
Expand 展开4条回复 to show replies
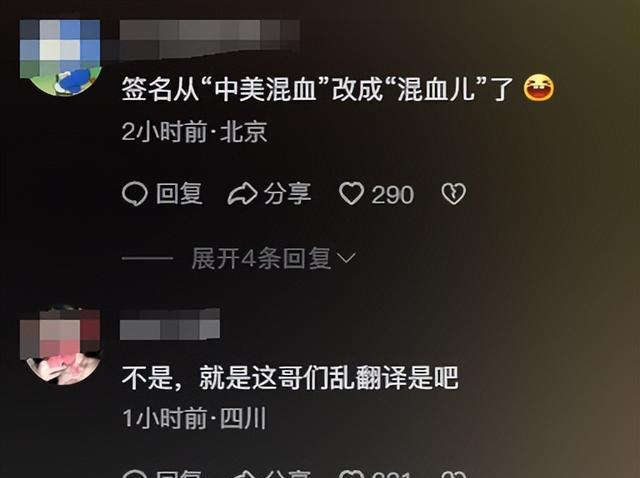click(x=274, y=258)
